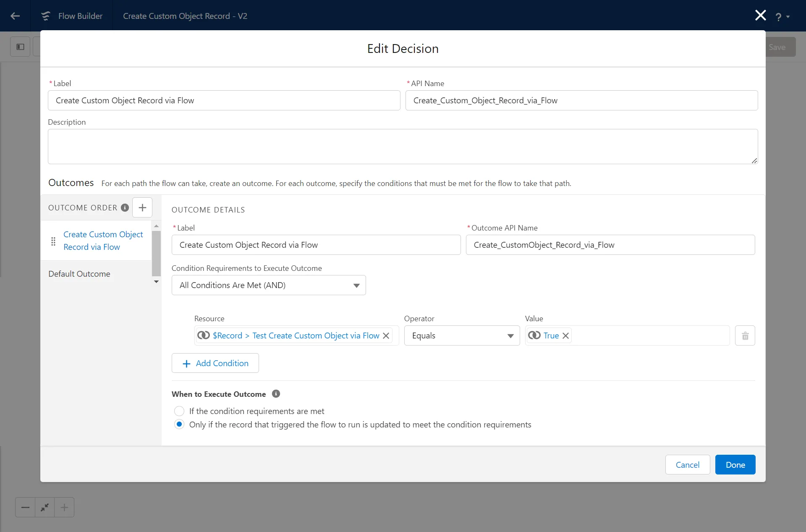The height and width of the screenshot is (532, 806).
Task: Click Add Condition button
Action: point(215,363)
